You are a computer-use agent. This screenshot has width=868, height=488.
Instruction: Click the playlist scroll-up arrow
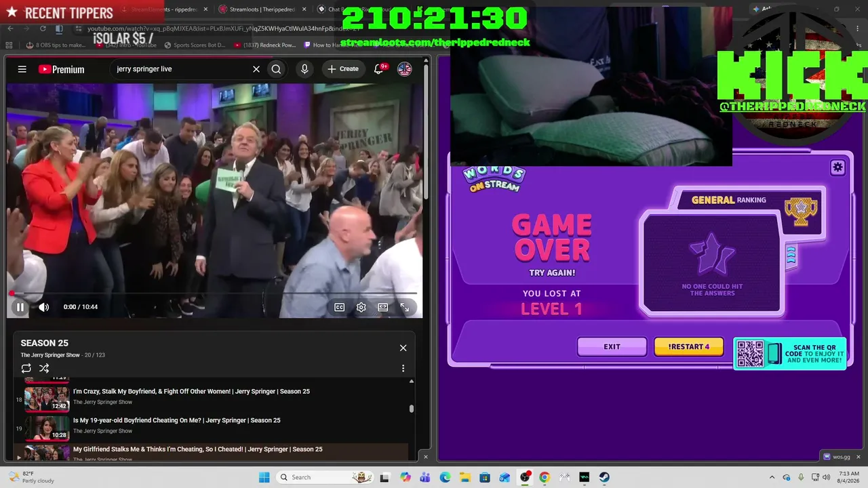411,382
